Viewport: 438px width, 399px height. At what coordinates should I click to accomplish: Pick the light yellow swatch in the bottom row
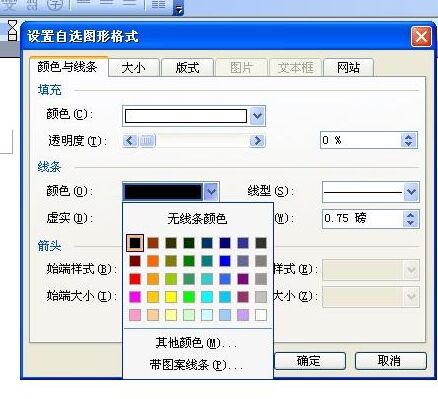click(x=171, y=315)
